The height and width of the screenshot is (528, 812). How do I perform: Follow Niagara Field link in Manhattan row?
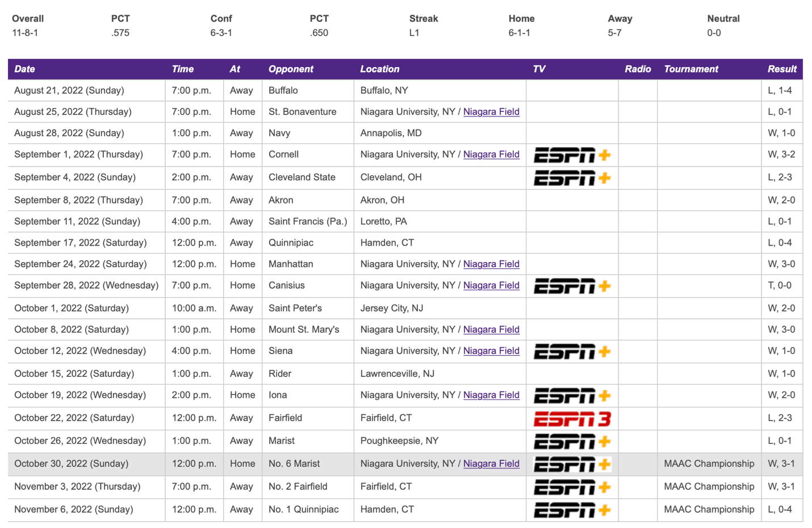pos(491,264)
